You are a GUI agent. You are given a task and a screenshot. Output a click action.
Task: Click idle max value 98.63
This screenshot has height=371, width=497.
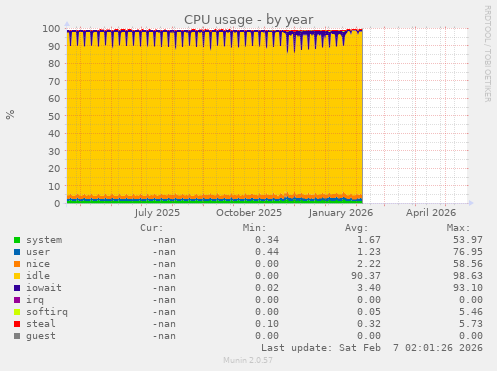(x=468, y=276)
